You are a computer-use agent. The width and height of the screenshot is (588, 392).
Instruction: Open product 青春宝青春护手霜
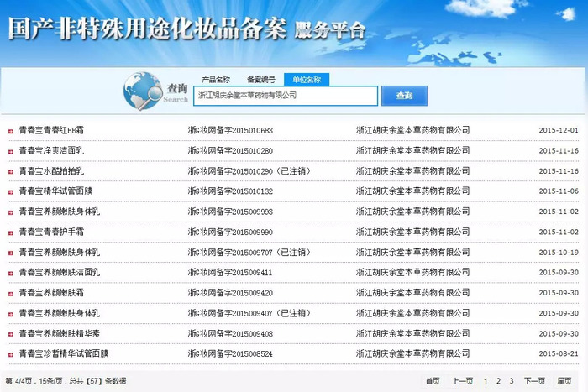click(52, 232)
